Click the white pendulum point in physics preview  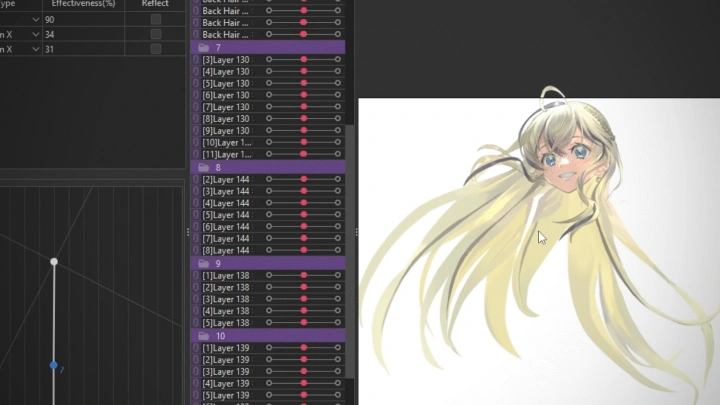(54, 262)
